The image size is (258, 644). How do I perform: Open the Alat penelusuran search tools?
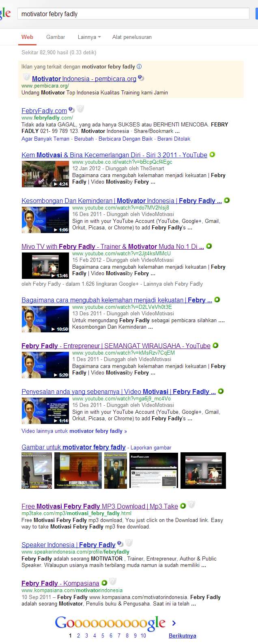pos(132,37)
